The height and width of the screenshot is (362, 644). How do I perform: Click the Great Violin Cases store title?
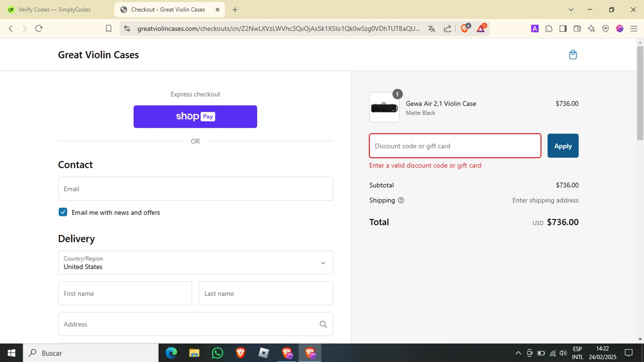[x=98, y=55]
